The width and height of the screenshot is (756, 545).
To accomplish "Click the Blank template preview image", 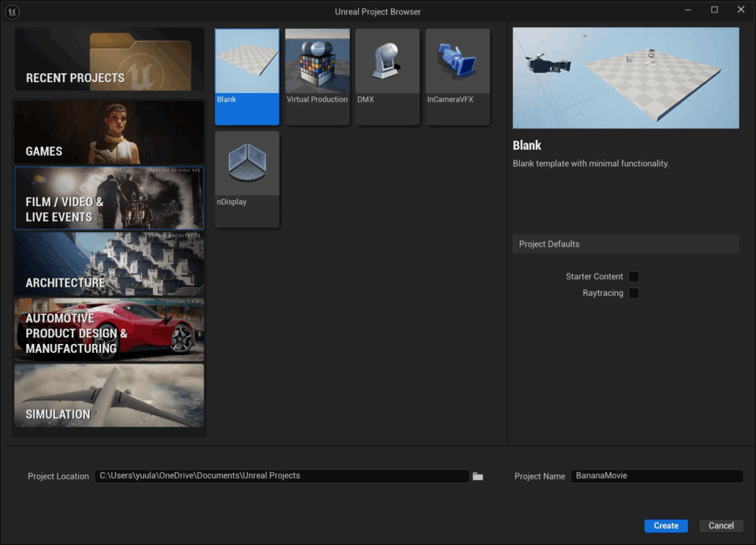I will (625, 78).
